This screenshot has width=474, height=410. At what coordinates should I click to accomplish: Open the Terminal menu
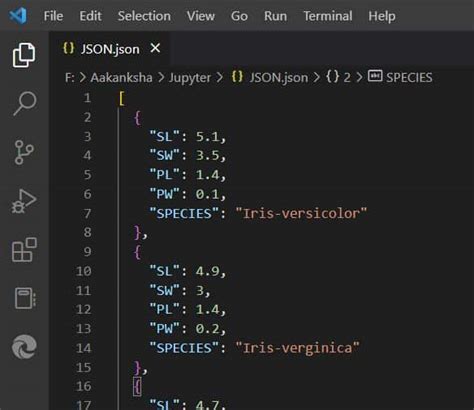(x=328, y=16)
